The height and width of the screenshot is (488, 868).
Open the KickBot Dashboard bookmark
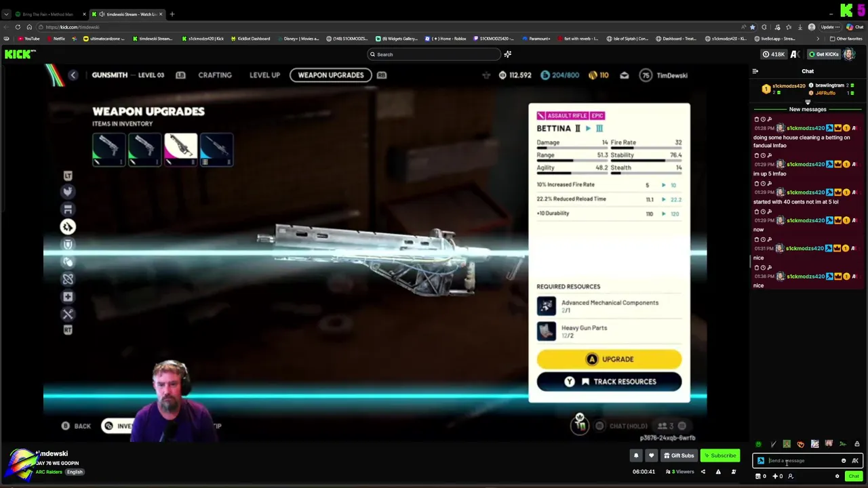click(250, 39)
